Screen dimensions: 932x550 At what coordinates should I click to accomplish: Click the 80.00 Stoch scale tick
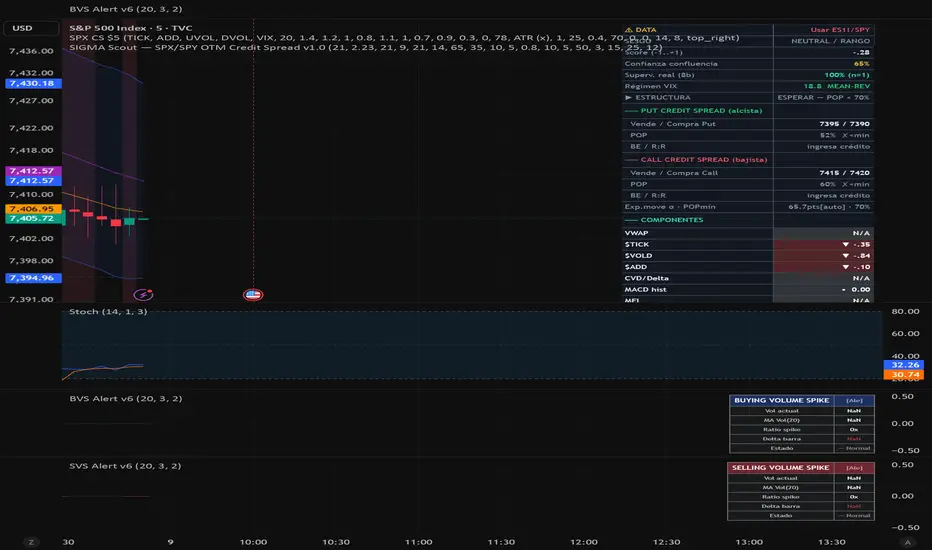pyautogui.click(x=905, y=311)
